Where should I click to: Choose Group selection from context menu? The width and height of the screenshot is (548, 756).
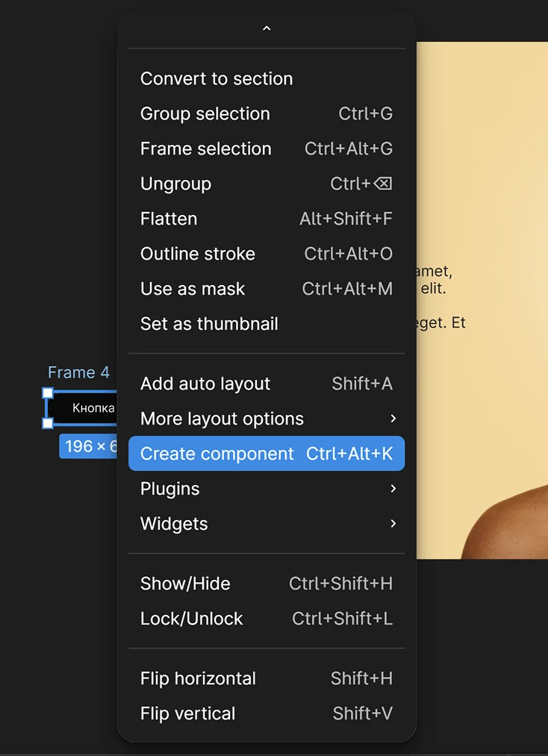[205, 113]
